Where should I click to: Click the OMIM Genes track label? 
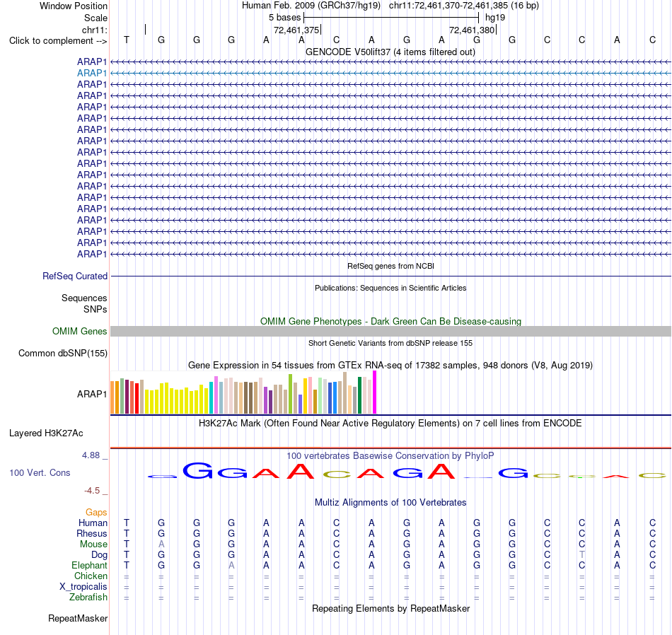click(x=80, y=331)
